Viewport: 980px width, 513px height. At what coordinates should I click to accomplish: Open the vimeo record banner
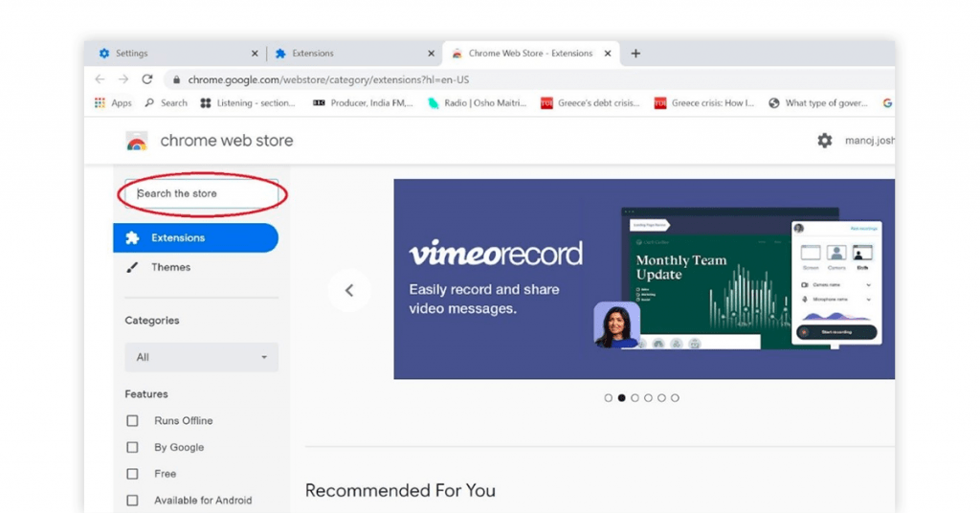coord(644,279)
